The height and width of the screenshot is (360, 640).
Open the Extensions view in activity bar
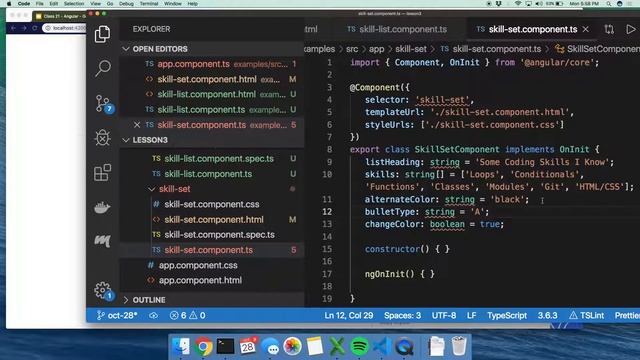point(102,173)
